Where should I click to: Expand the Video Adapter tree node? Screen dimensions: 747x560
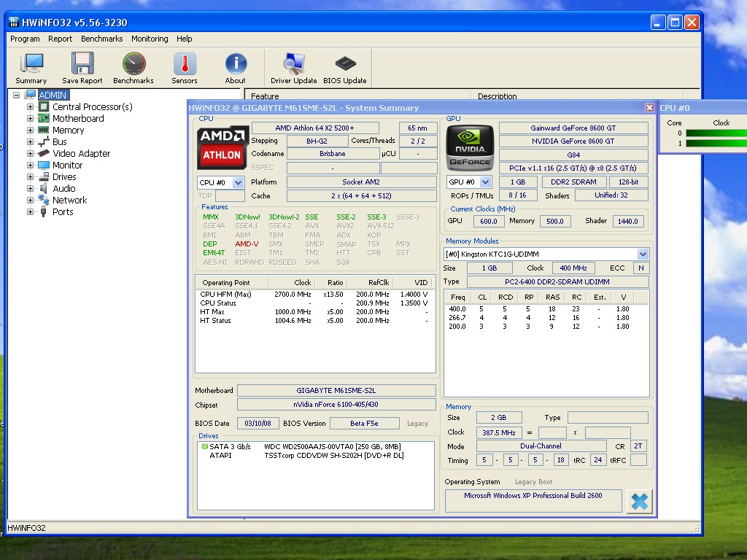[30, 153]
